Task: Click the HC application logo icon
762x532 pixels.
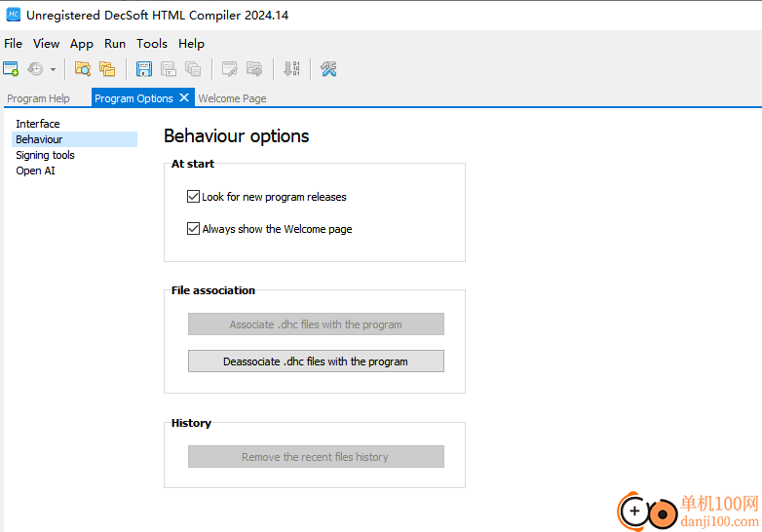Action: [13, 15]
